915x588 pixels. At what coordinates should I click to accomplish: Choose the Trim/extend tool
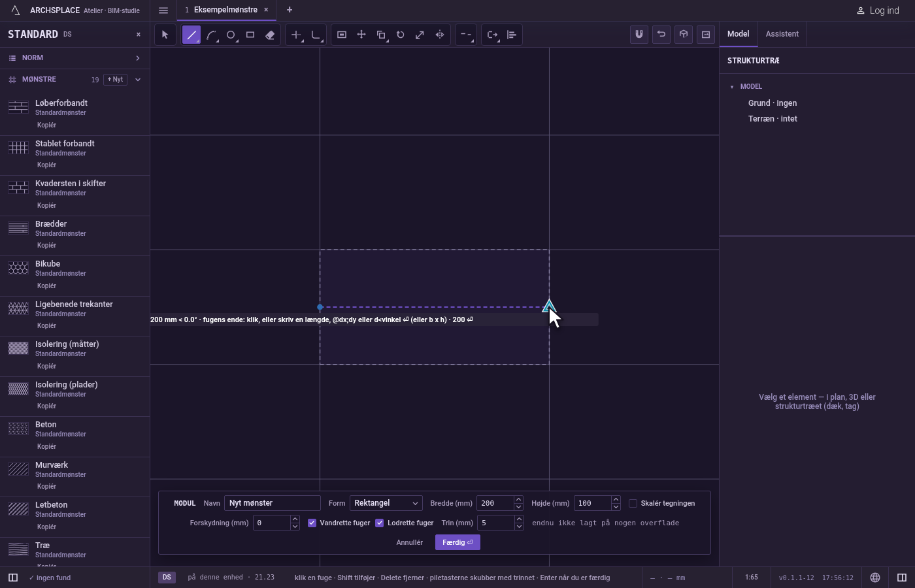pyautogui.click(x=296, y=35)
